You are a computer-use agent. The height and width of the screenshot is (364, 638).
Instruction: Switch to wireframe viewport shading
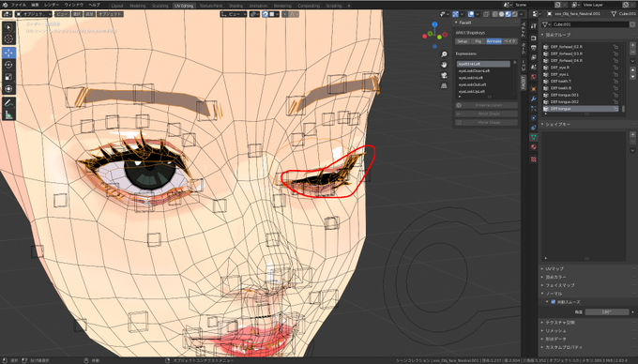pyautogui.click(x=494, y=14)
